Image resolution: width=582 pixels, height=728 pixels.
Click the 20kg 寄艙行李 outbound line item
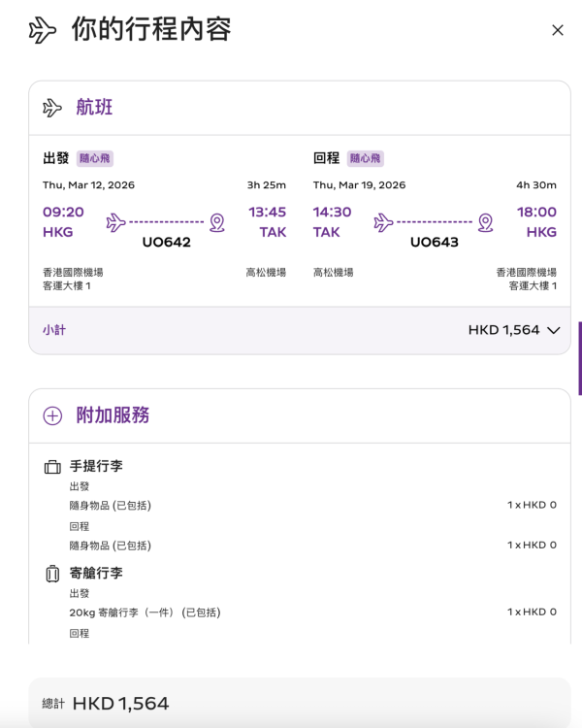pyautogui.click(x=145, y=612)
